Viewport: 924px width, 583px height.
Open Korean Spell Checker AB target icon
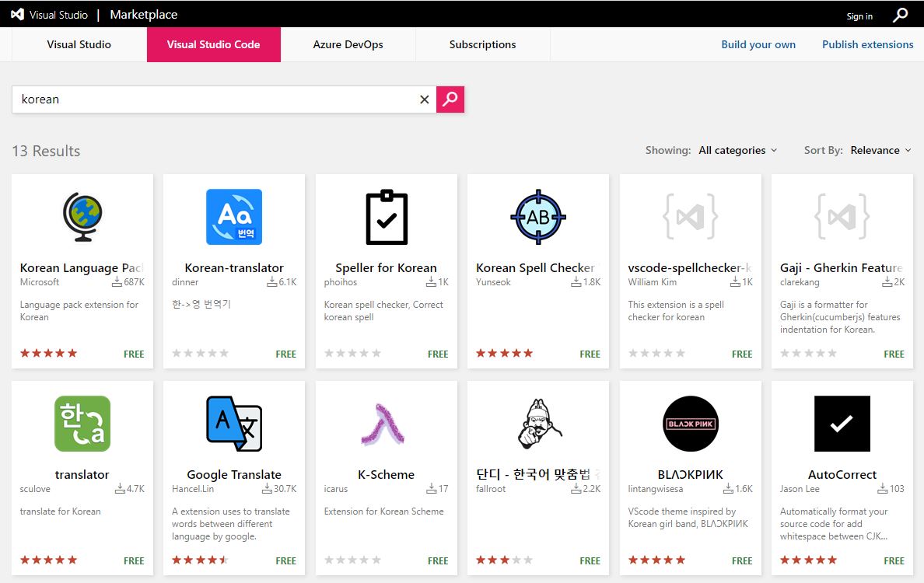coord(538,217)
